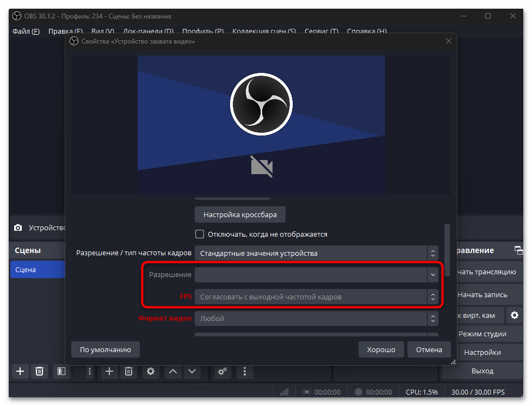Click the 30.00 / 30.00 FPS status text

[478, 392]
